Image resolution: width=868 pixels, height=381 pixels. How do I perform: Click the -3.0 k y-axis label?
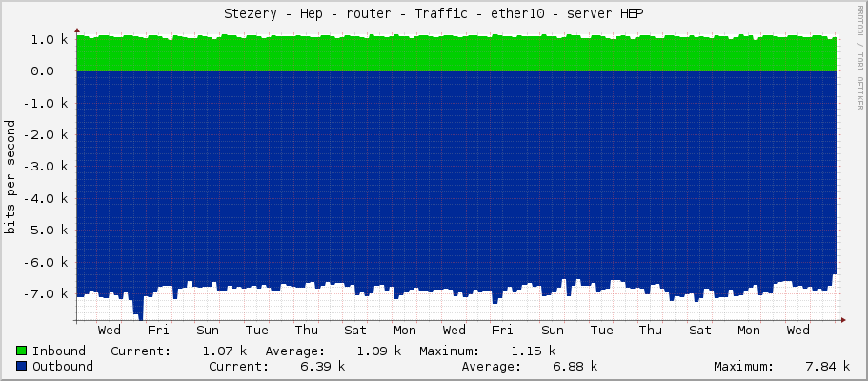[x=46, y=167]
